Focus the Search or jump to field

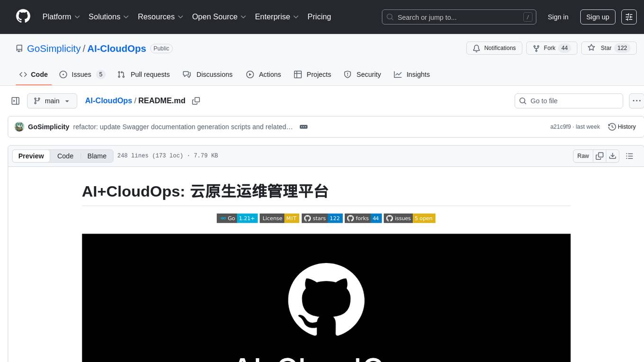459,17
